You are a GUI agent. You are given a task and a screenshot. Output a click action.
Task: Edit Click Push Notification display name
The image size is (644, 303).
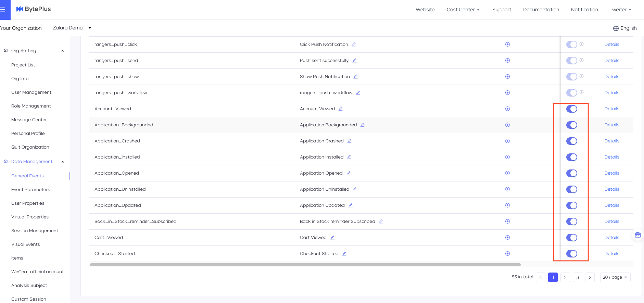(354, 45)
